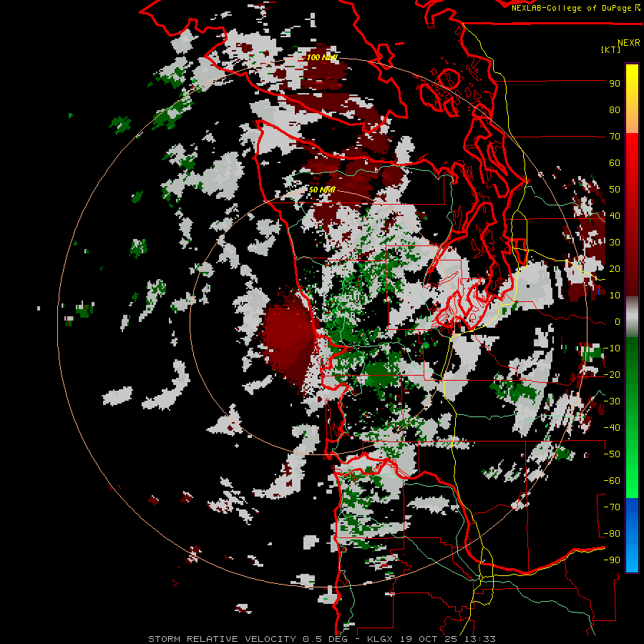The height and width of the screenshot is (644, 644).
Task: Click the 90 value on the velocity scale
Action: click(x=615, y=84)
